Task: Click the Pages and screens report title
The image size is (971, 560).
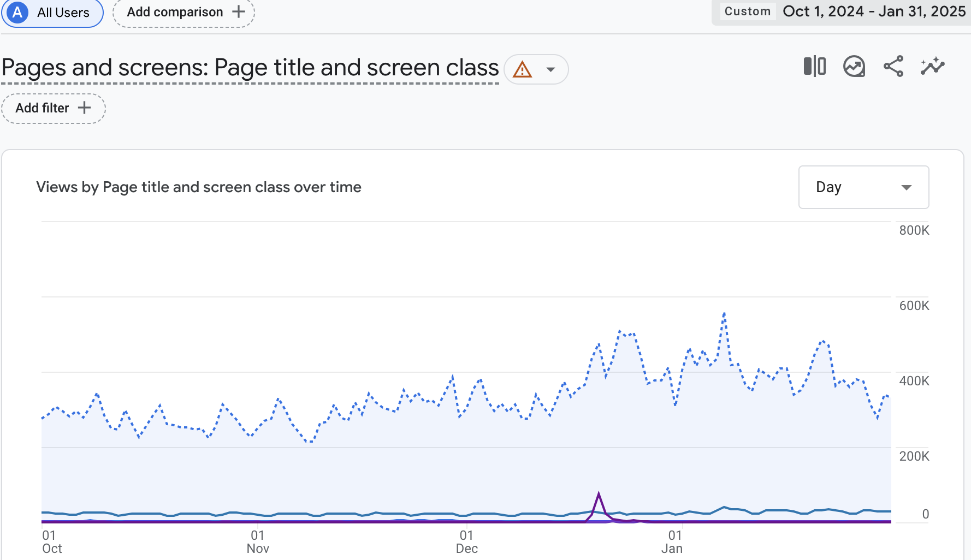Action: point(250,68)
